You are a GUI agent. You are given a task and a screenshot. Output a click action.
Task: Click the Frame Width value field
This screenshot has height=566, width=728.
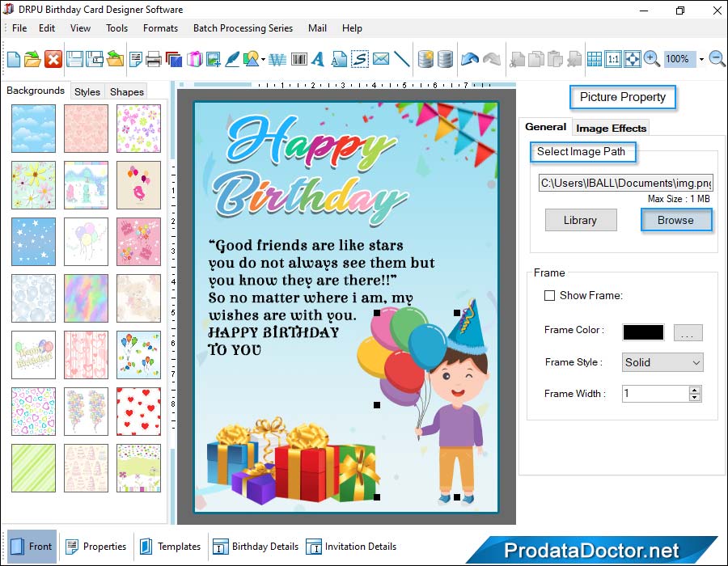click(x=656, y=394)
